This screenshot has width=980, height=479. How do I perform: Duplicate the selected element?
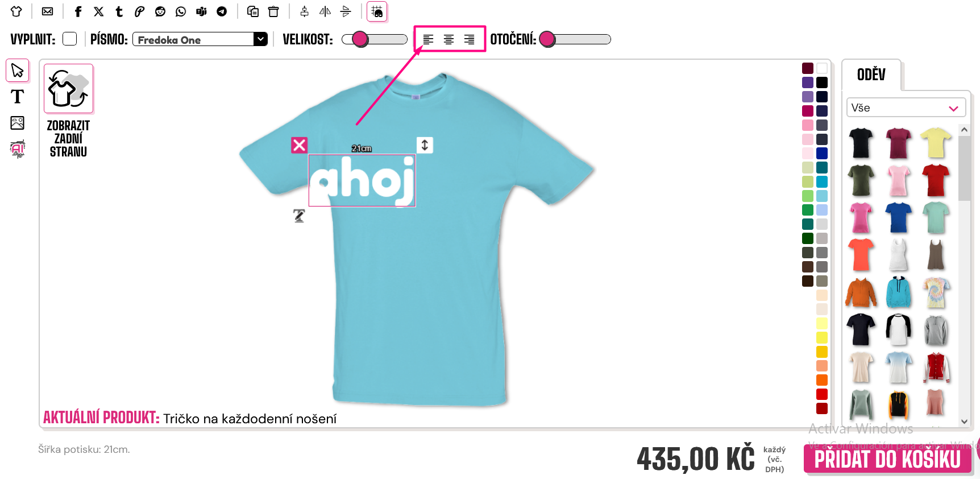point(253,11)
